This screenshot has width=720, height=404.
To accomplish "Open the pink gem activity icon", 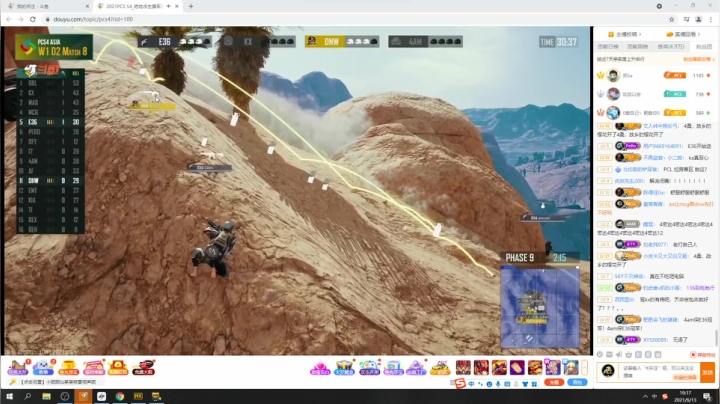I will 320,368.
